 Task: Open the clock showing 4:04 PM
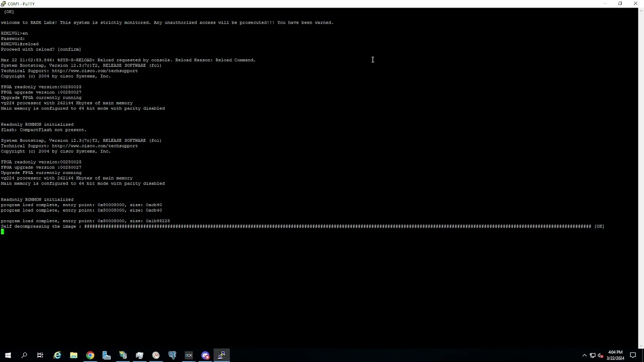tap(615, 355)
